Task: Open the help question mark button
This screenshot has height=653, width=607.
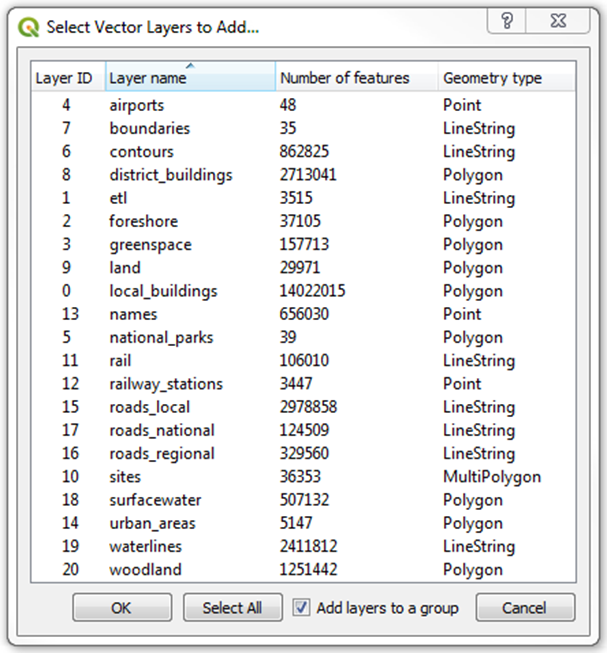Action: pos(507,21)
